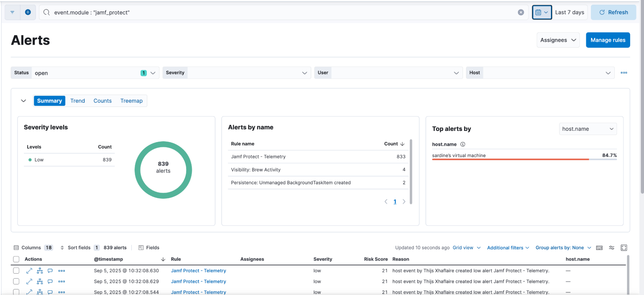Screen dimensions: 644x295
Task: Expand first alert's details with arrow icon
Action: (x=29, y=271)
